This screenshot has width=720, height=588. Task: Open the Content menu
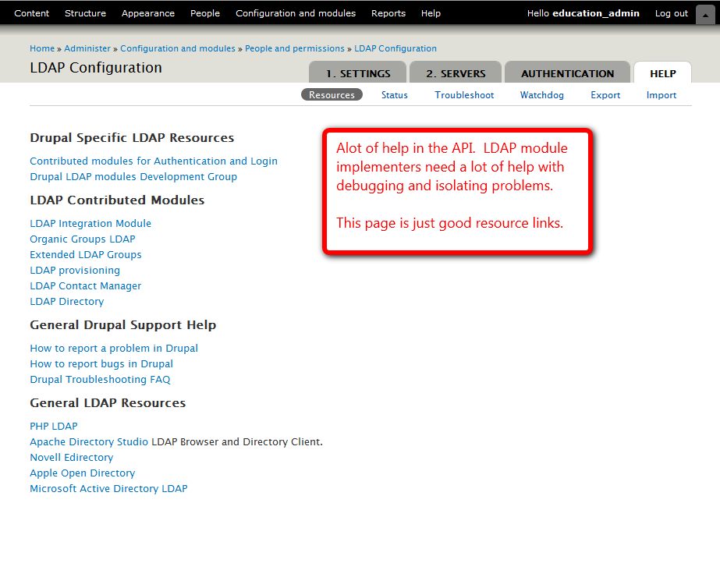coord(31,13)
